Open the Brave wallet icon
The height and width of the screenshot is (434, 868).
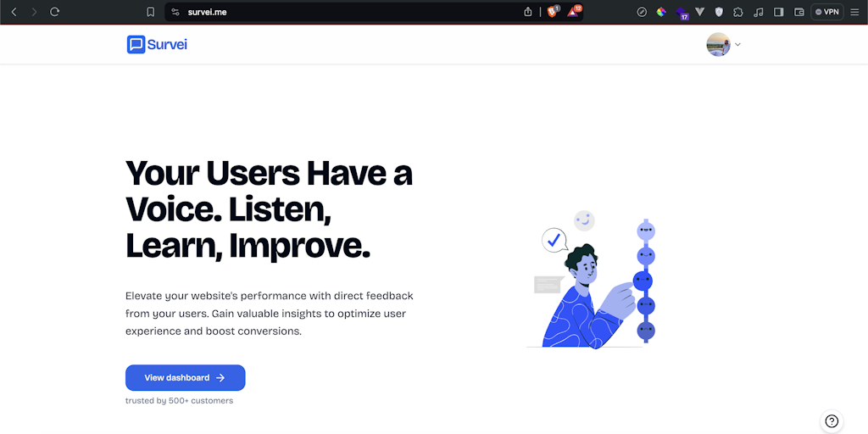pos(798,12)
